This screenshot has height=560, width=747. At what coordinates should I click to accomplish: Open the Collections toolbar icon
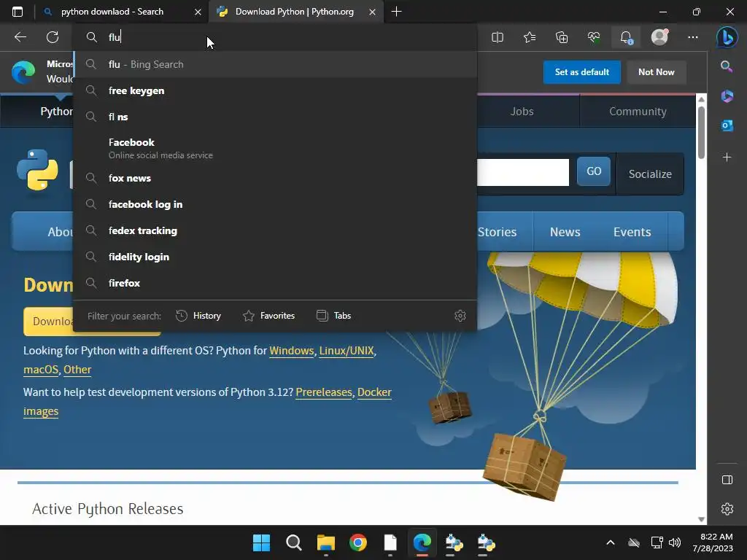pyautogui.click(x=562, y=37)
